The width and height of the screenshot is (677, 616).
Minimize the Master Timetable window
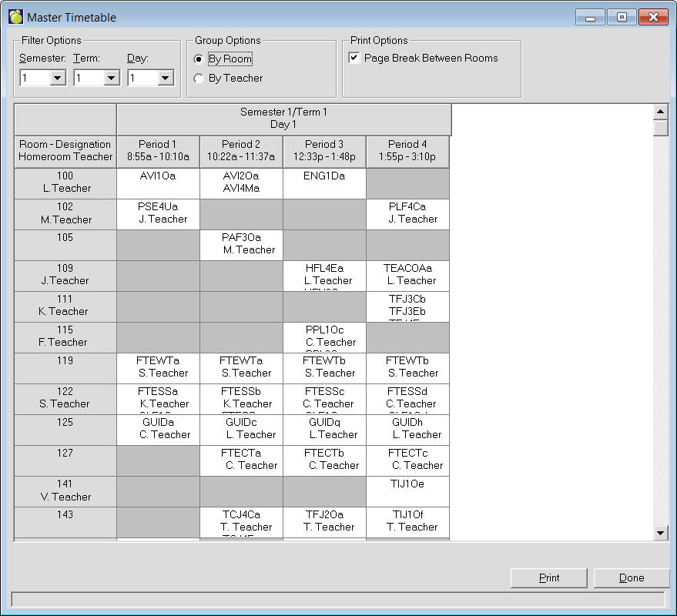click(591, 17)
